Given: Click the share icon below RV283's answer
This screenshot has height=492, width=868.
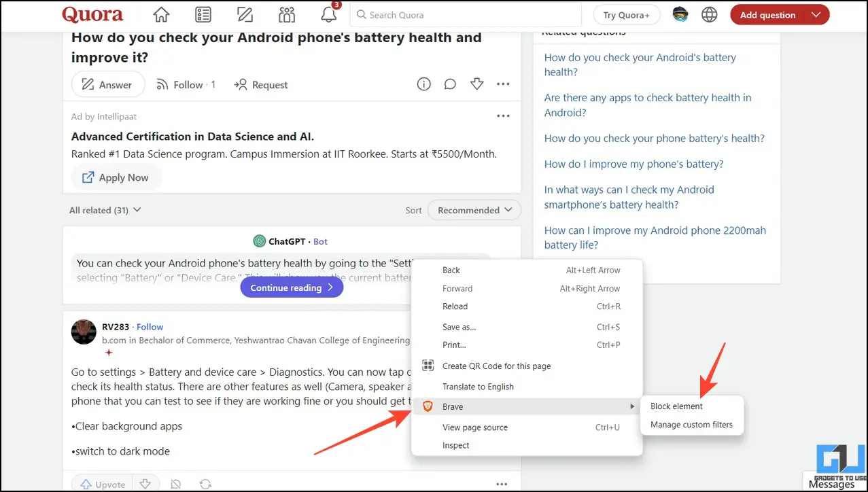Looking at the screenshot, I should coord(205,485).
